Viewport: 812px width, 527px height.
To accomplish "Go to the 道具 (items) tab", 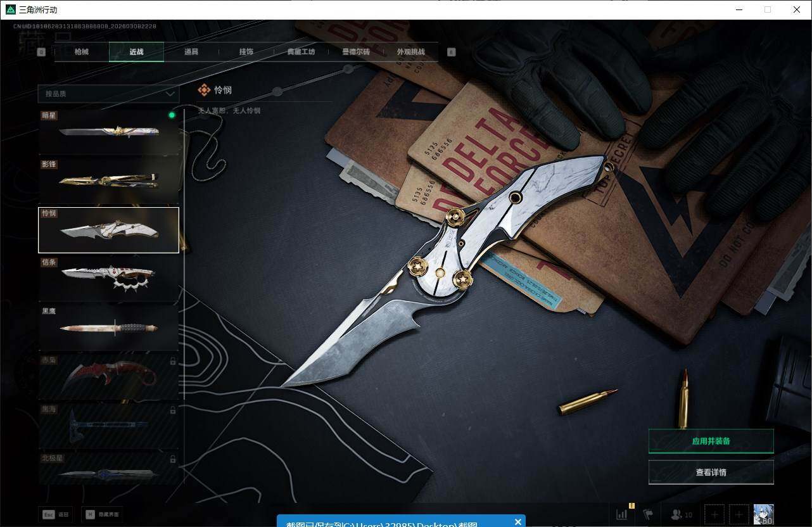I will (x=191, y=52).
